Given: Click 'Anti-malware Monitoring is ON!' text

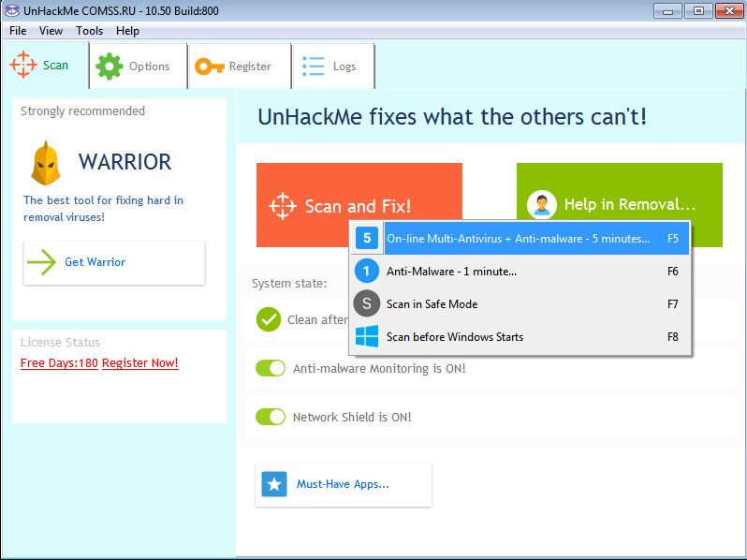Looking at the screenshot, I should point(379,368).
